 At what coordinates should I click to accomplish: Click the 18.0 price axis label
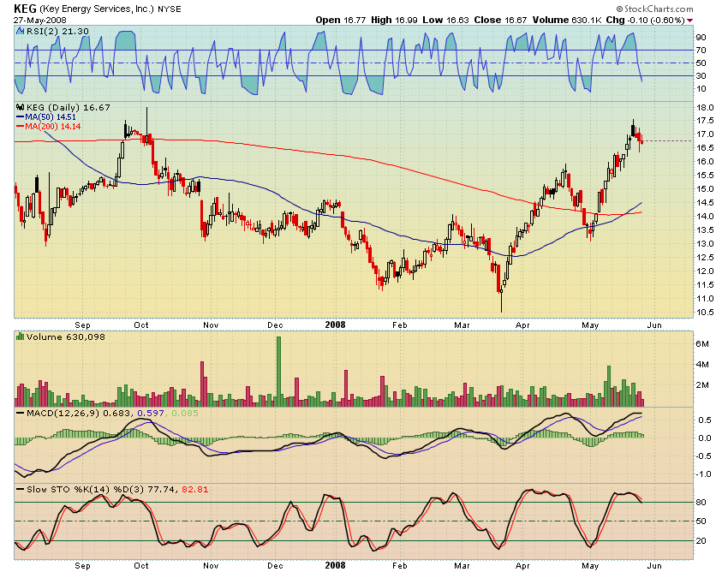tap(705, 107)
